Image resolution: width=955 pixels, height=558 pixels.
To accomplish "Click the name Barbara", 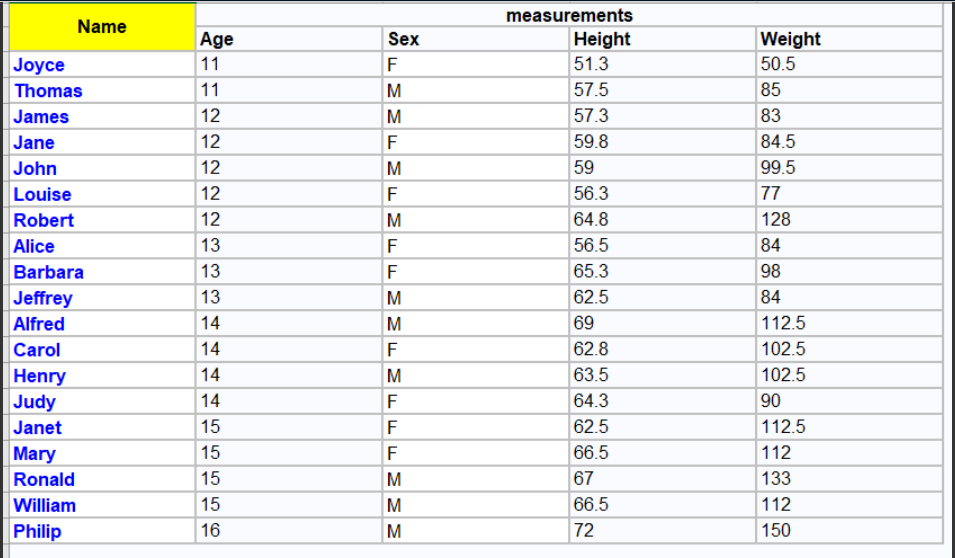I will (48, 272).
